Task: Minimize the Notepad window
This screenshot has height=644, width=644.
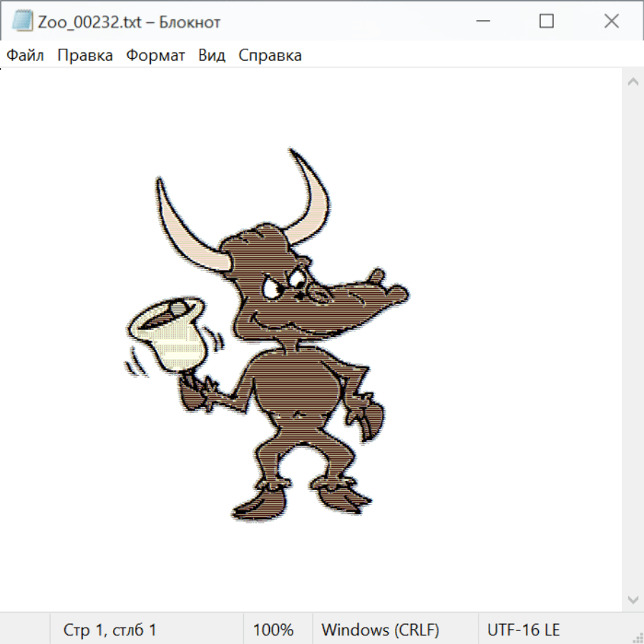Action: click(x=482, y=21)
